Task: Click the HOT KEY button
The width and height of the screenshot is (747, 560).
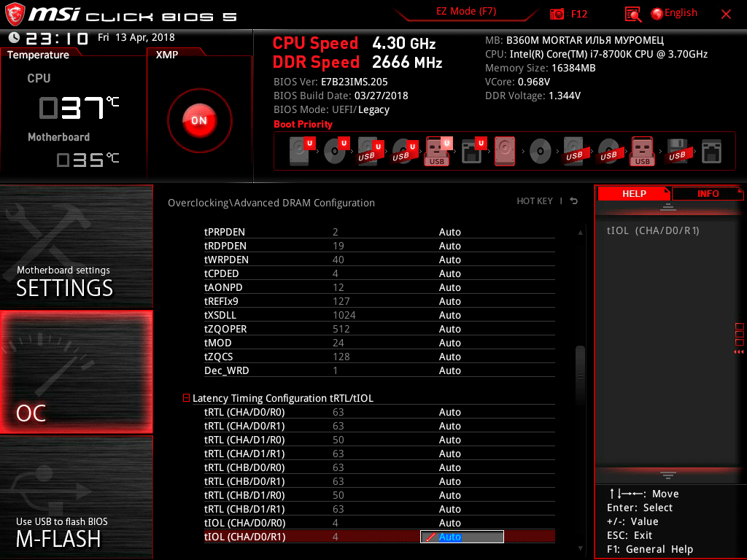Action: [x=535, y=201]
